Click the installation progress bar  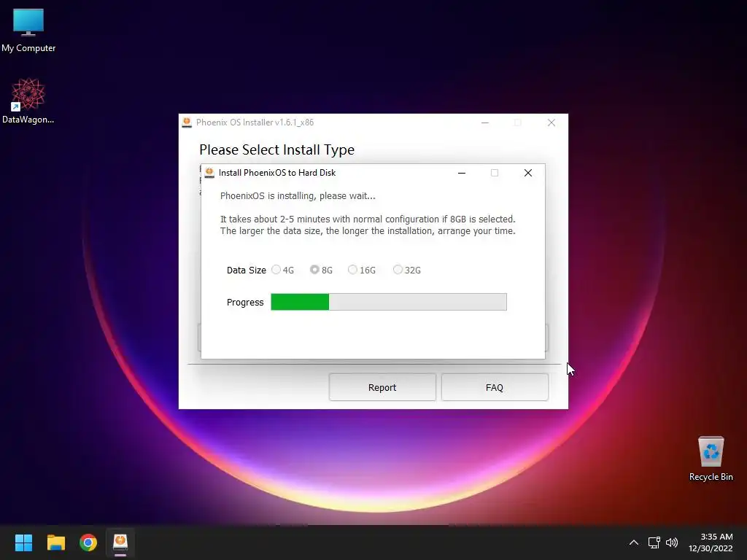pyautogui.click(x=389, y=302)
